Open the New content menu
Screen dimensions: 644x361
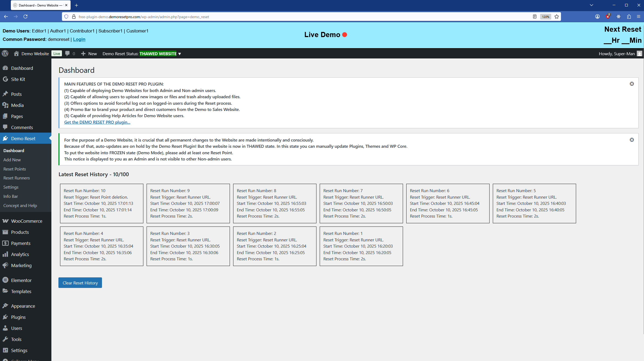tap(89, 54)
